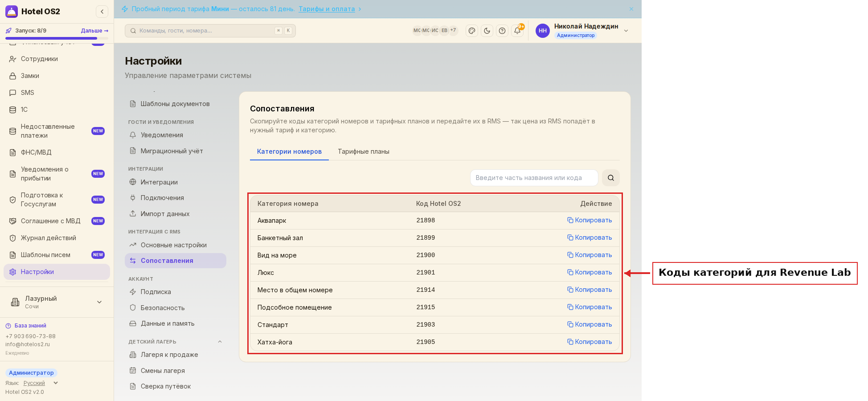Expand the user menu chevron near Николай Надеждин
The image size is (868, 401).
coord(626,31)
